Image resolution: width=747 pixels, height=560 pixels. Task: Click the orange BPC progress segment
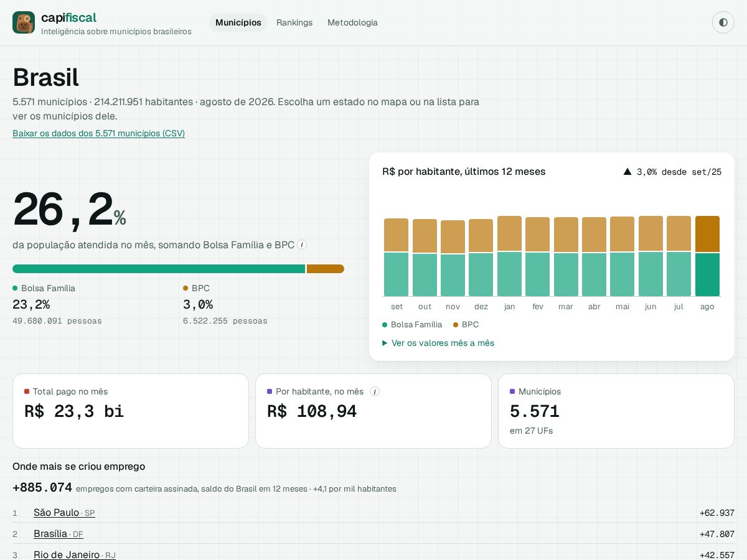326,269
